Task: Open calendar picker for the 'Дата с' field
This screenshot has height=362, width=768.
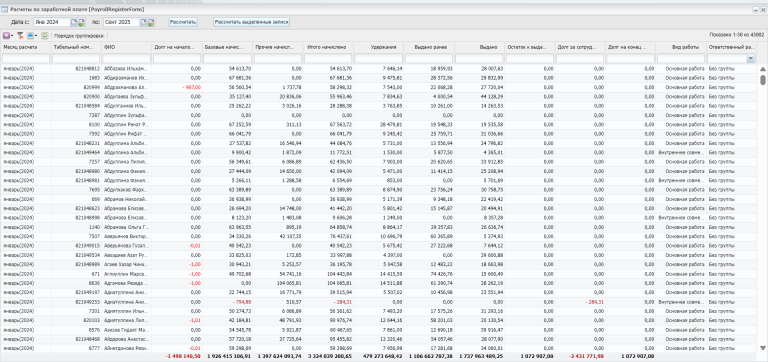Action: pos(73,22)
